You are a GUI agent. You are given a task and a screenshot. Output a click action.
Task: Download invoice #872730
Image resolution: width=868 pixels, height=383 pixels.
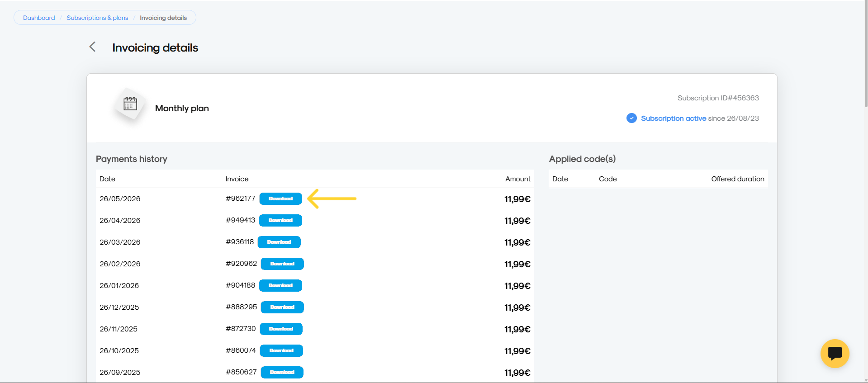tap(281, 329)
